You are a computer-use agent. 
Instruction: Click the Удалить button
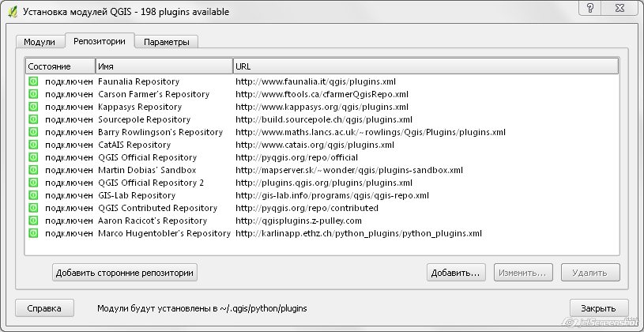click(590, 273)
